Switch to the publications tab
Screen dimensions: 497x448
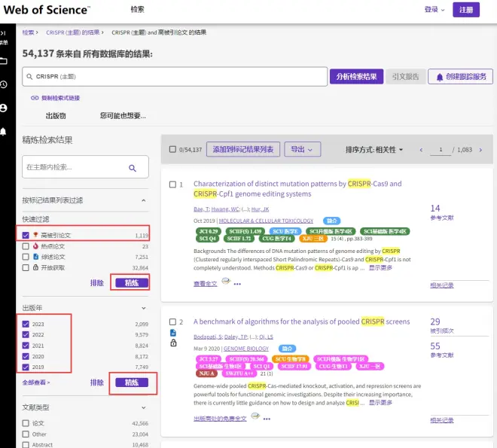[x=56, y=116]
